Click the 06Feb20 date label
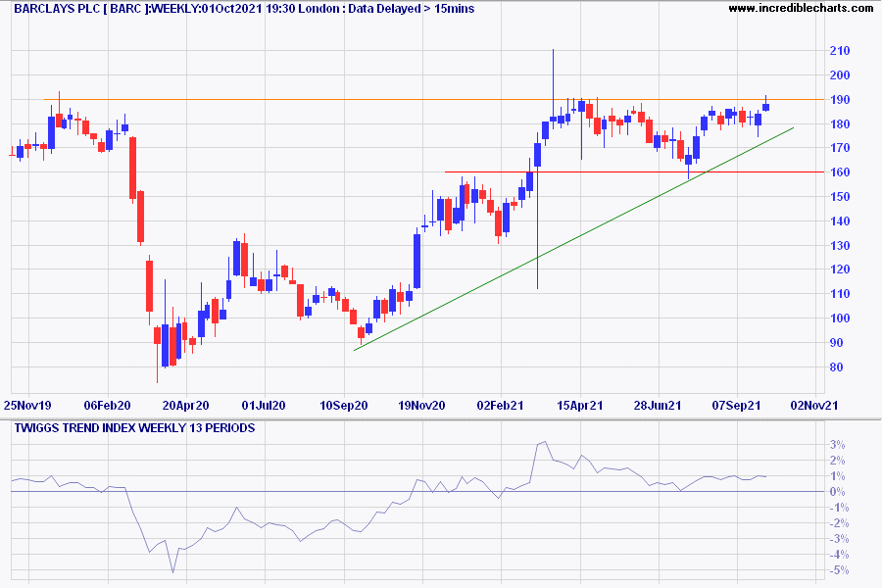 [x=107, y=405]
